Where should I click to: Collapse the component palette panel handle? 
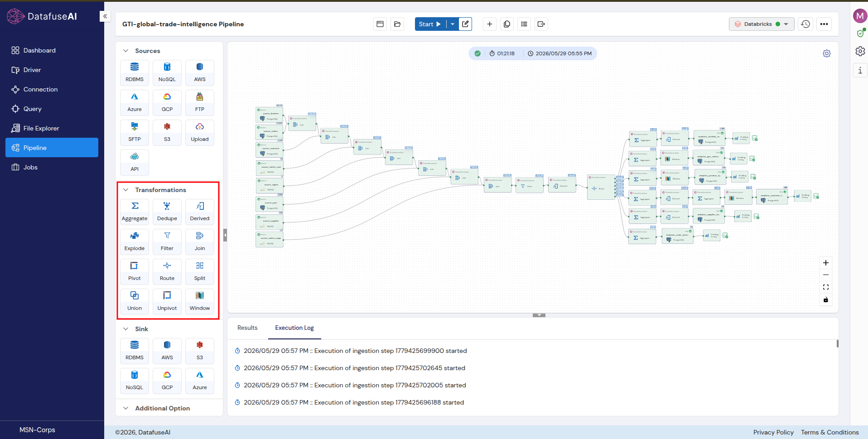tap(225, 235)
